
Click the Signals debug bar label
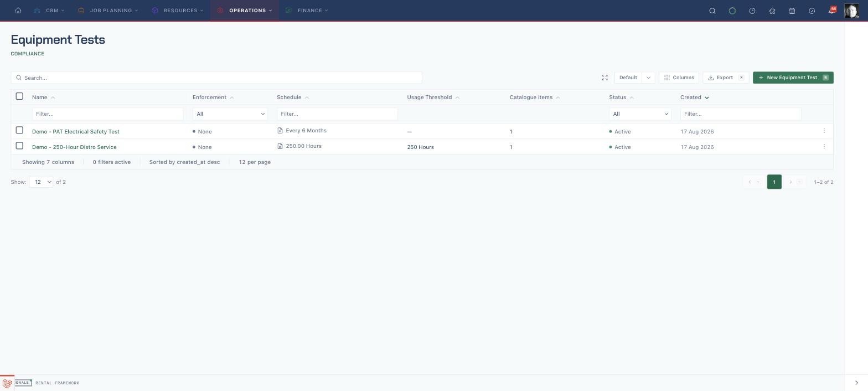point(23,383)
